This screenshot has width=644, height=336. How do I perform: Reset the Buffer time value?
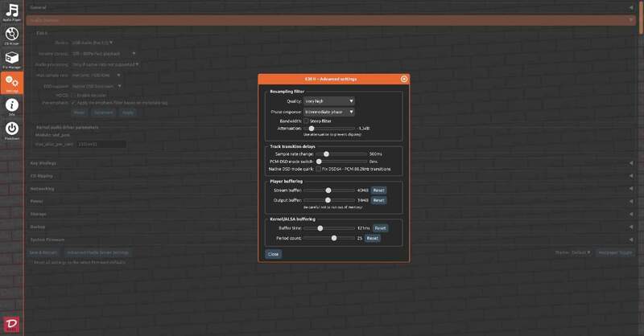point(380,228)
